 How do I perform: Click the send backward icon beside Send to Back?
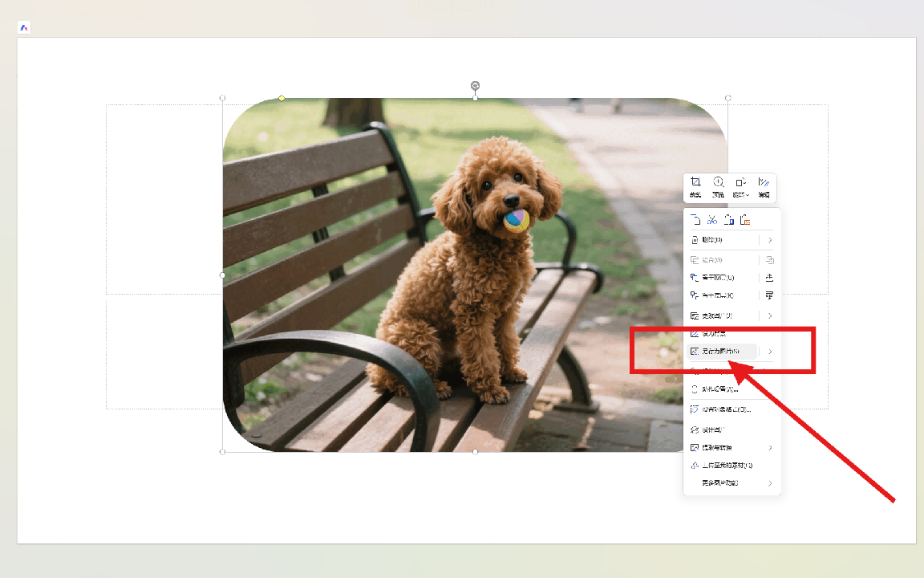[770, 296]
